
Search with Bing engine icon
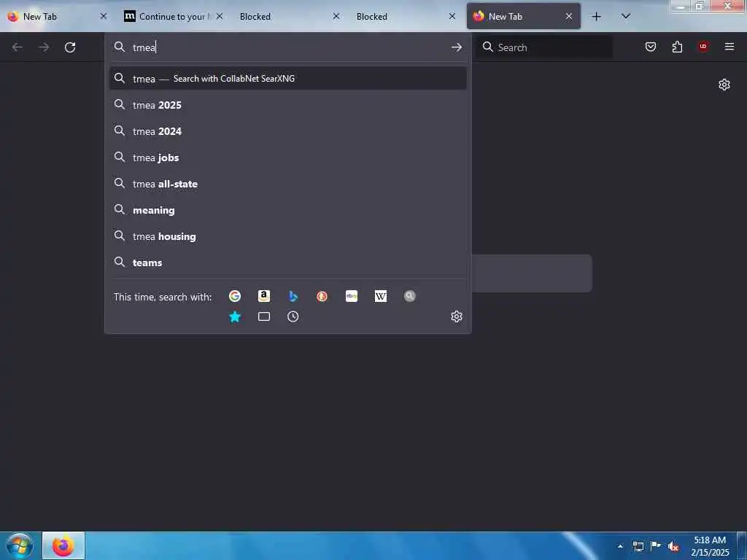pyautogui.click(x=293, y=296)
